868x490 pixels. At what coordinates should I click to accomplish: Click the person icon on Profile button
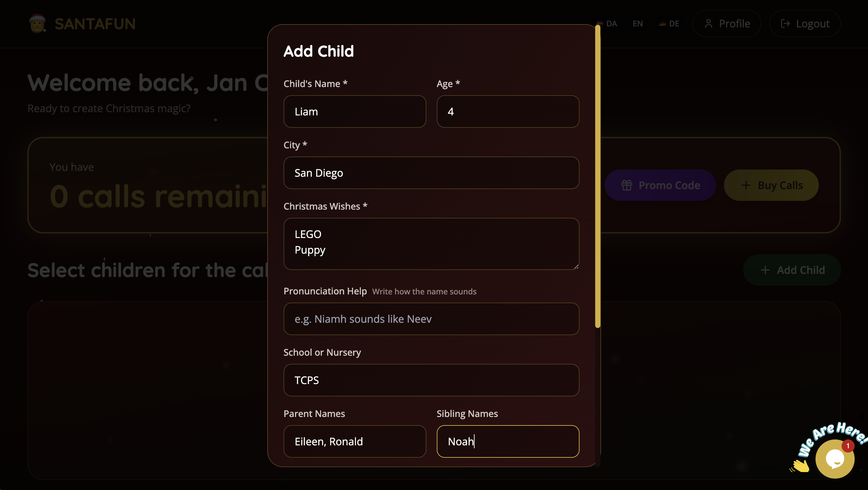pos(708,23)
